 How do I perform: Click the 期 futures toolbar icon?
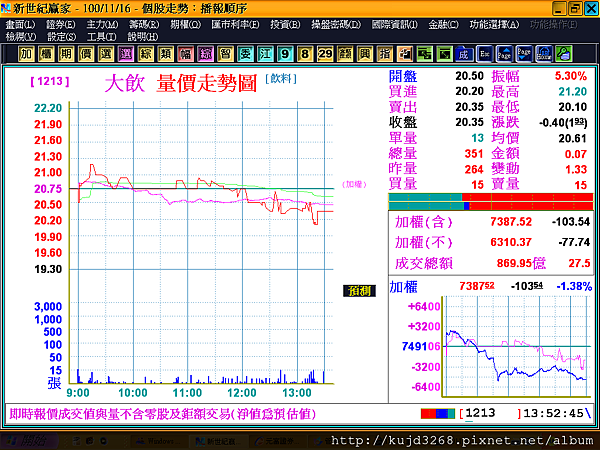click(x=66, y=54)
